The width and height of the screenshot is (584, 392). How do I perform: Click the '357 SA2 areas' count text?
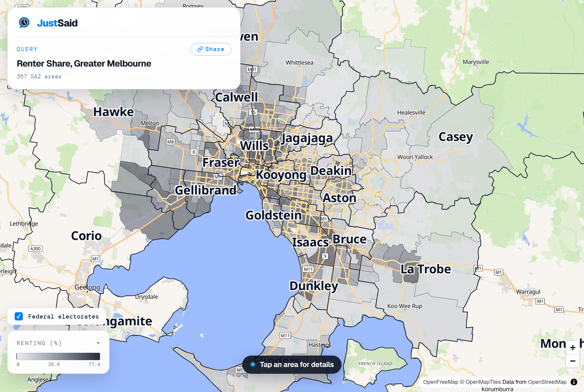click(x=39, y=77)
